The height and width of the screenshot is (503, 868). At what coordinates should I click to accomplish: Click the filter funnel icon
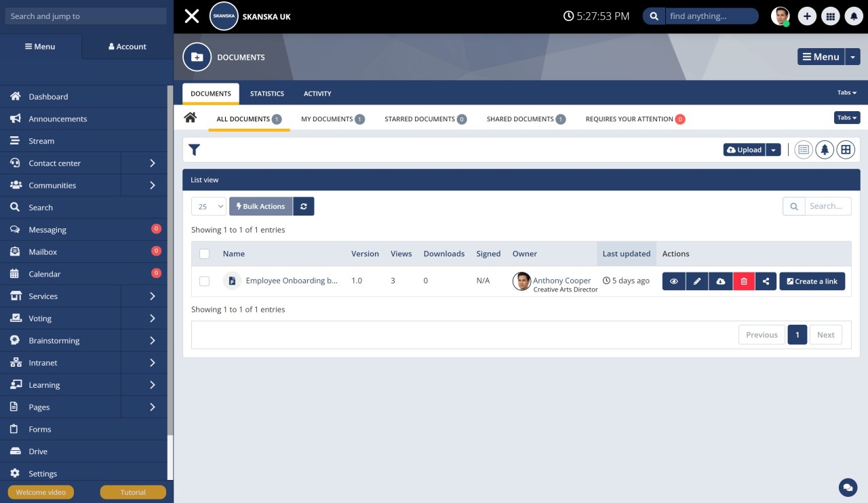click(x=194, y=150)
